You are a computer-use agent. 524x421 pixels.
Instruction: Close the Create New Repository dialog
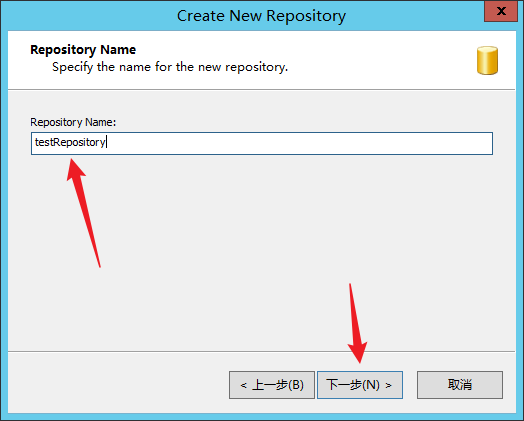pyautogui.click(x=501, y=11)
